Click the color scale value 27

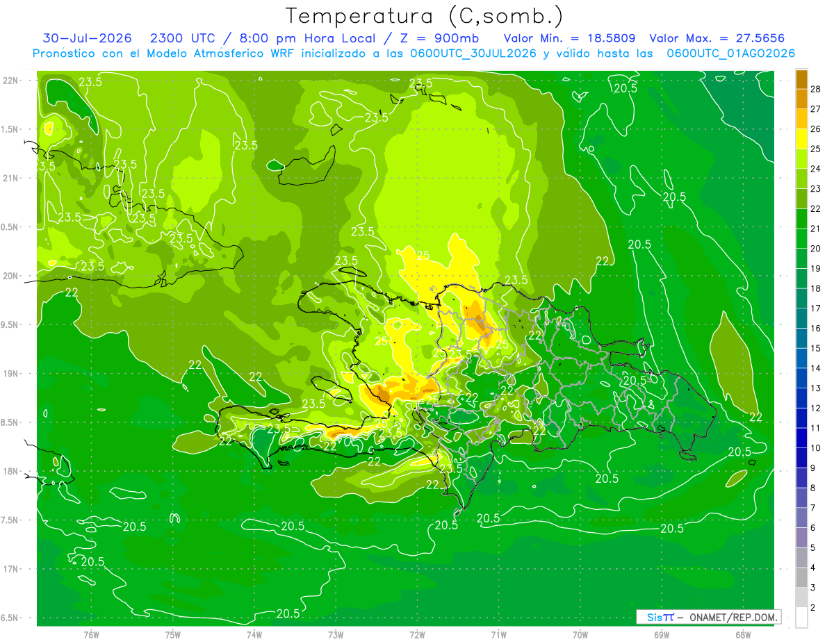(x=816, y=109)
